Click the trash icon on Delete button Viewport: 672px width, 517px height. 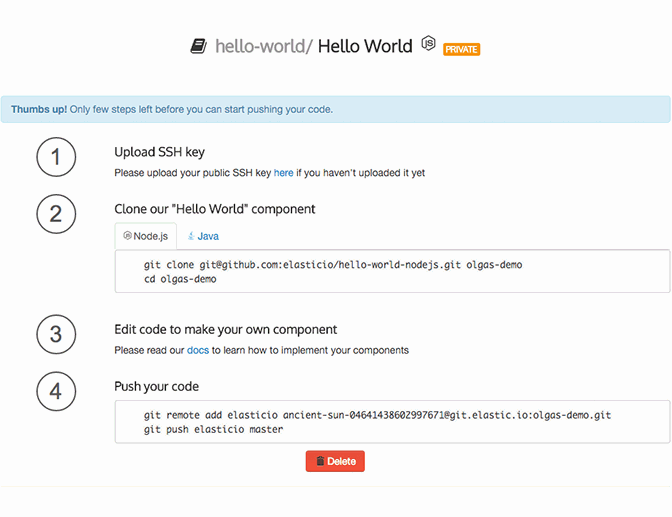(x=320, y=461)
